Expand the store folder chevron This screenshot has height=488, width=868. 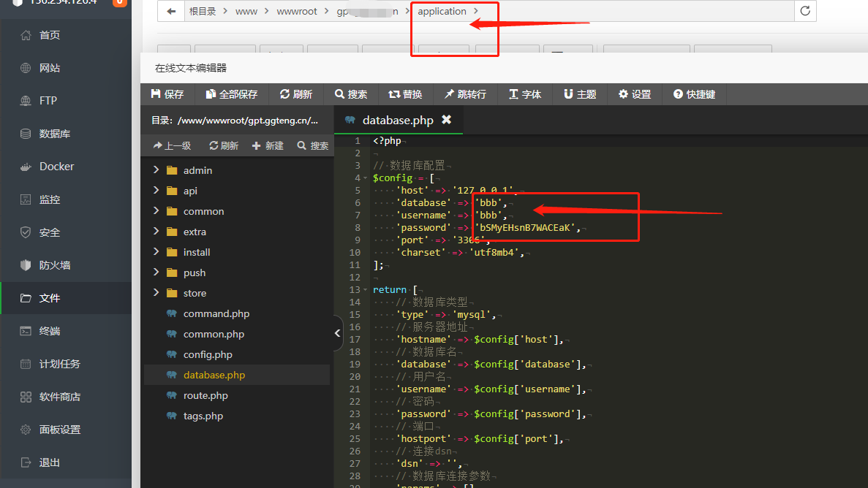click(156, 293)
